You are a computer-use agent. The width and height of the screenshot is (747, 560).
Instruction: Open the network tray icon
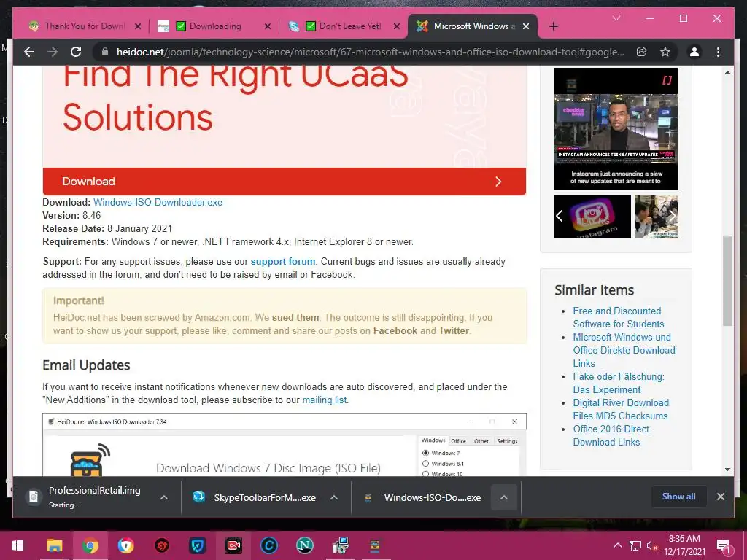635,545
